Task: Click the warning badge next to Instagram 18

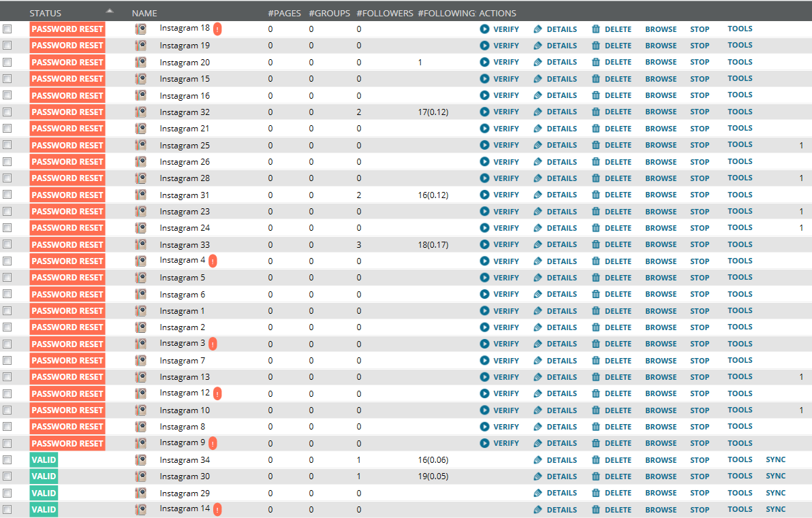Action: tap(217, 29)
